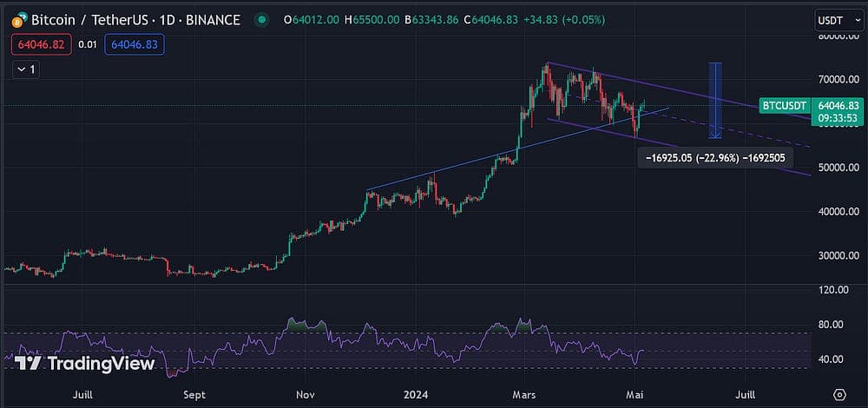Click the Nov time axis label
Viewport: 868px width, 408px height.
[305, 395]
